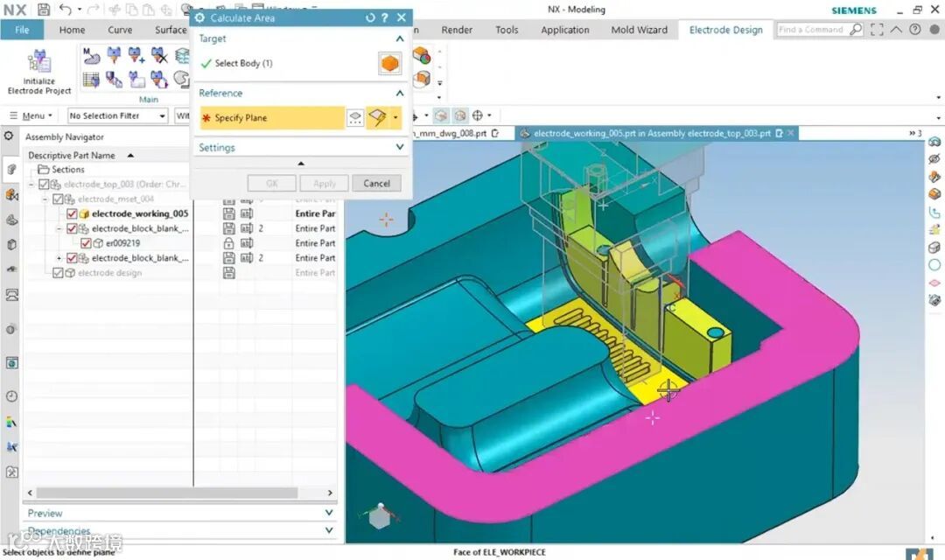Click the hide eye icon on right toolbar
Screen dimensions: 945x560
(x=934, y=159)
